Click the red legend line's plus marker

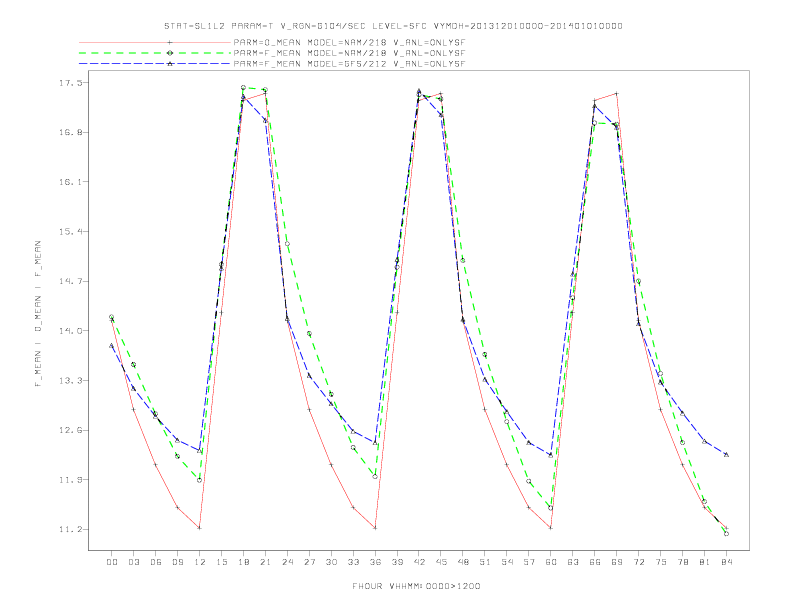[170, 42]
